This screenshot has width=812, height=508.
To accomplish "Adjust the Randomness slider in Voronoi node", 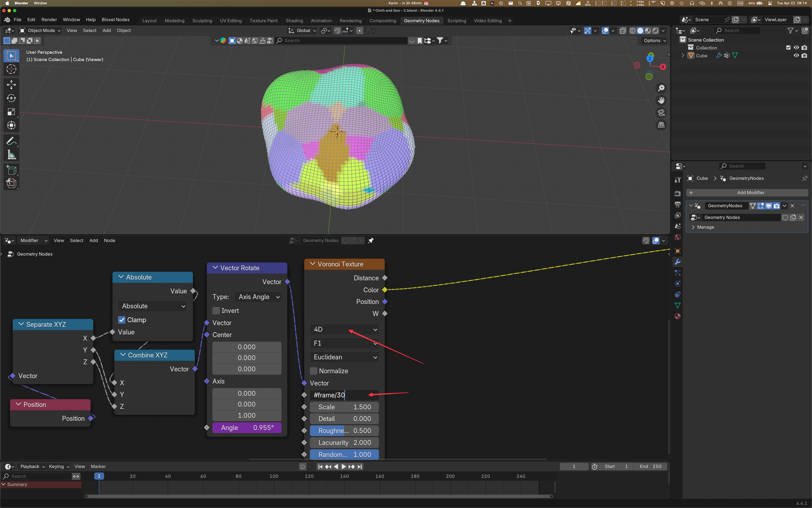I will click(344, 454).
